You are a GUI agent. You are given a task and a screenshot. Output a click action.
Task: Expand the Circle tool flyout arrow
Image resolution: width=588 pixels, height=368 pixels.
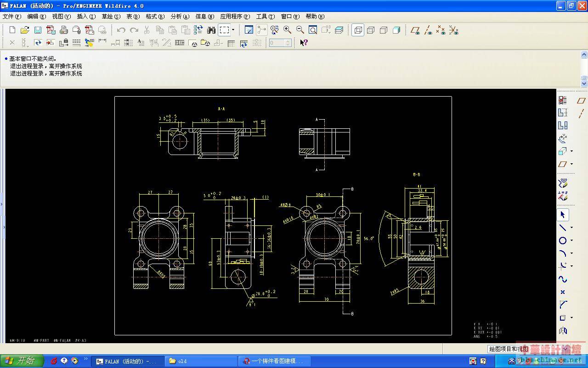pos(571,241)
